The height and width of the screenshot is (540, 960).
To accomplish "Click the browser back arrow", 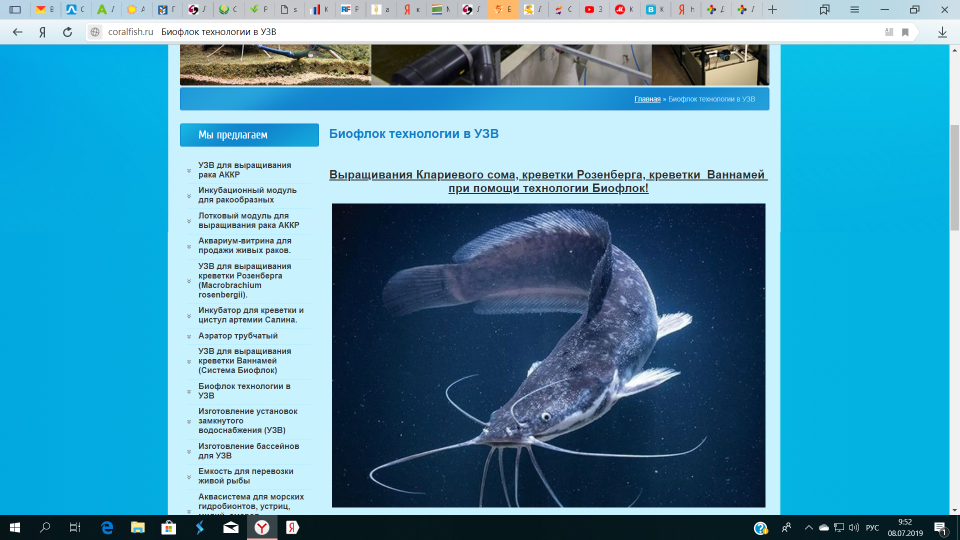I will (17, 32).
